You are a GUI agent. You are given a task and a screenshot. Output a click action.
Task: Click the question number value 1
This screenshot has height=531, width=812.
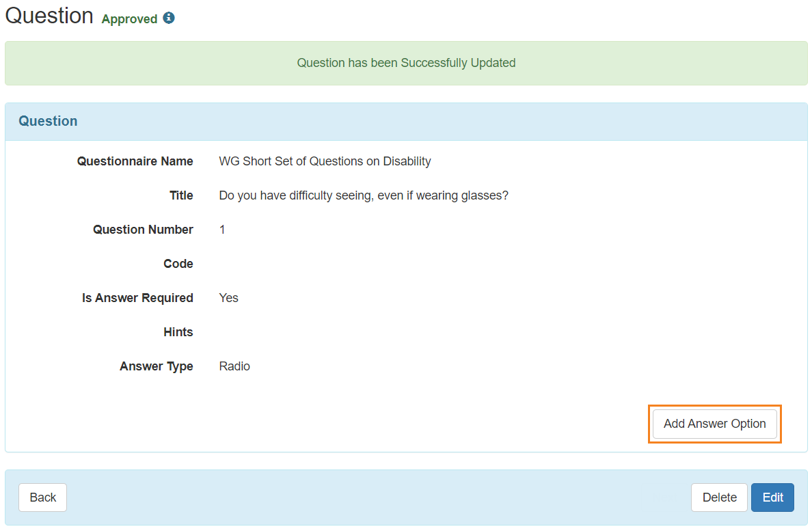coord(222,230)
